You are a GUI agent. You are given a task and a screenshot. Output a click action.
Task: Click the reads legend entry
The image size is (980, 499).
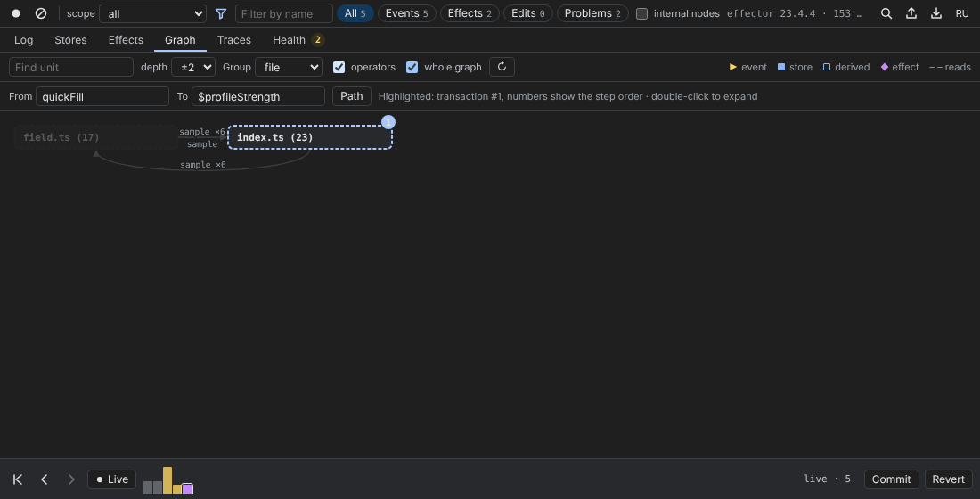(x=950, y=67)
